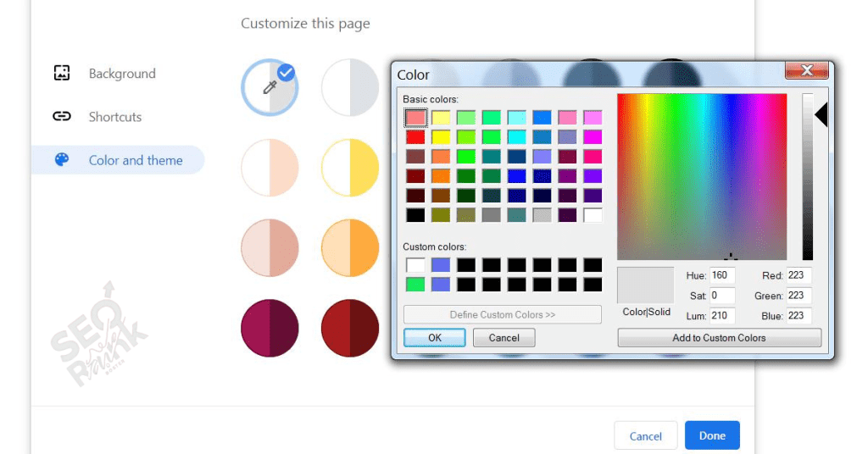Choose the magenta and maroon theme circle
The width and height of the screenshot is (868, 454).
[270, 328]
